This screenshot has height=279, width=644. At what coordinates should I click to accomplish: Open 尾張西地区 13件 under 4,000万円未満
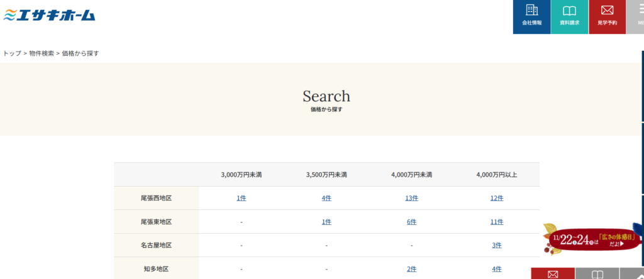411,198
